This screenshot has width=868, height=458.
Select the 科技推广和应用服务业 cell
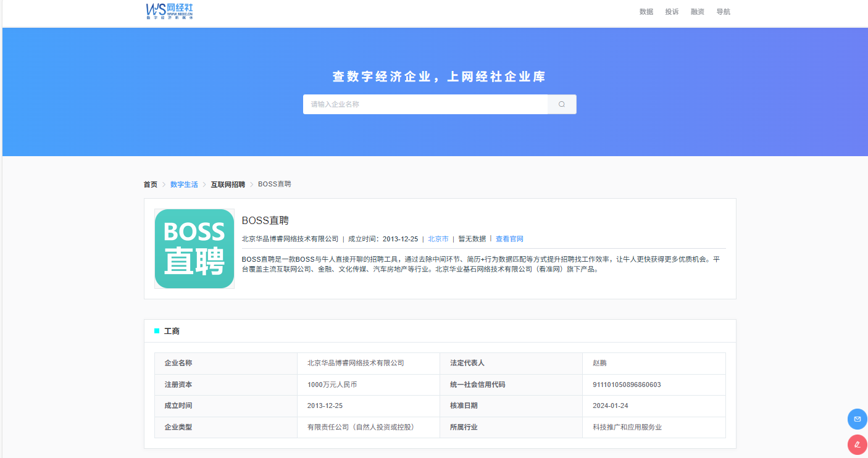point(627,427)
